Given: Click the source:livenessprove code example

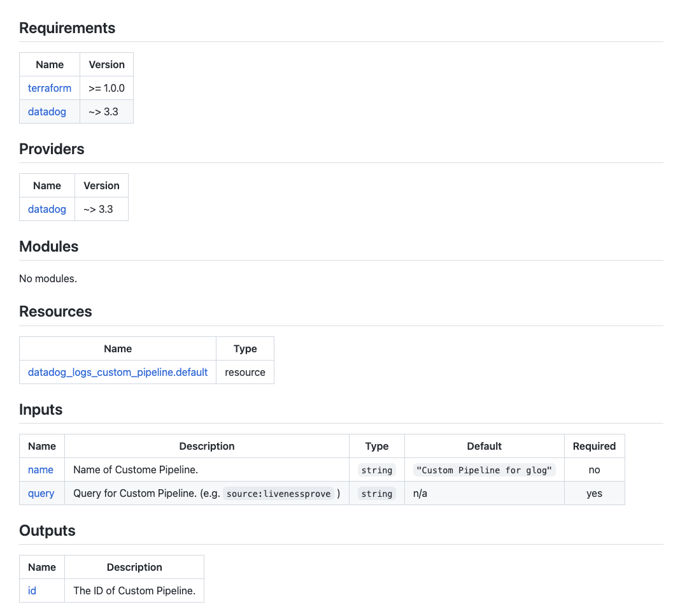Looking at the screenshot, I should coord(279,494).
